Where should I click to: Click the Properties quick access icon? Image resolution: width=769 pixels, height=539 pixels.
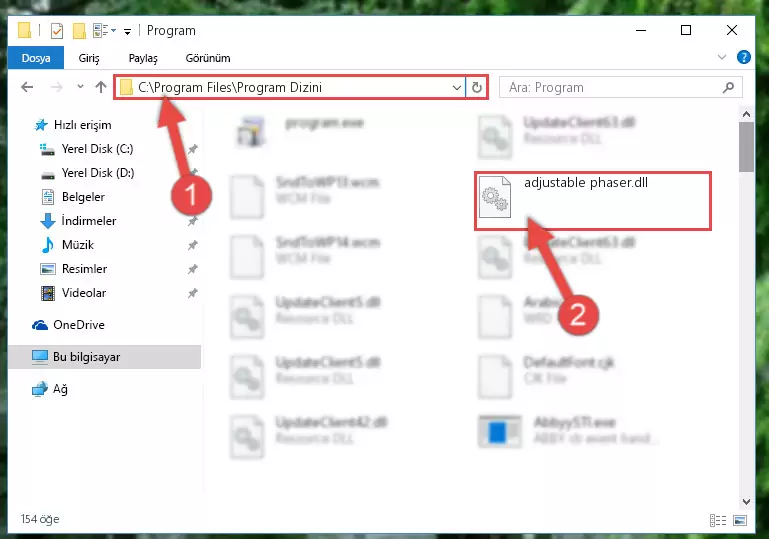coord(57,31)
